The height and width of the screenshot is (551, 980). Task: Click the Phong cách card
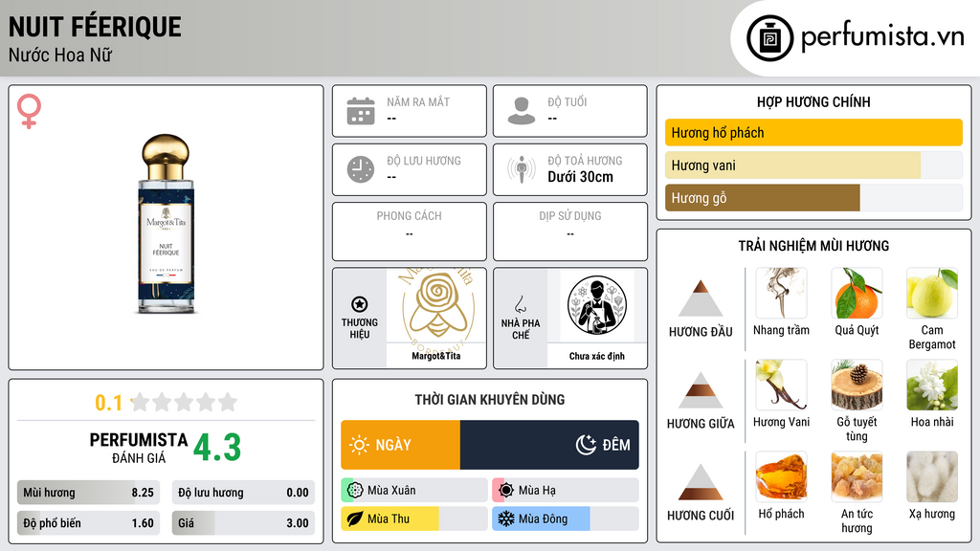coord(410,231)
